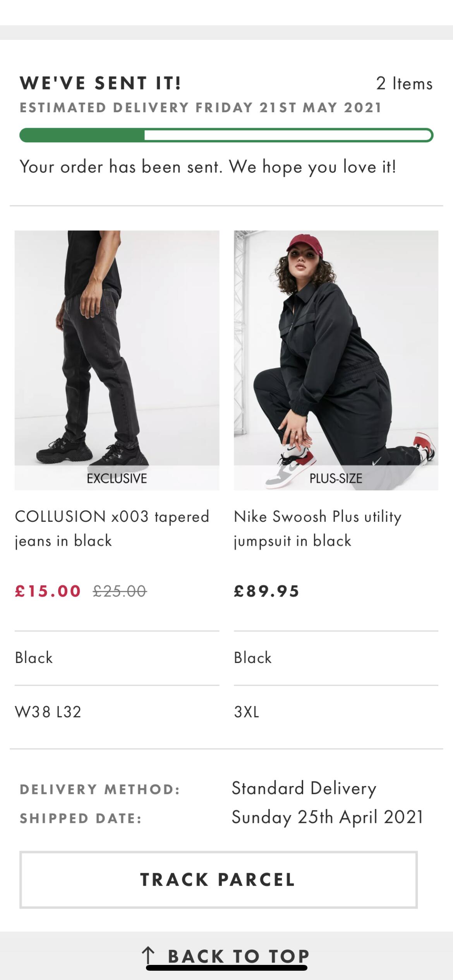Open the Nike Swoosh jumpsuit product photo
The image size is (453, 980).
pos(336,348)
